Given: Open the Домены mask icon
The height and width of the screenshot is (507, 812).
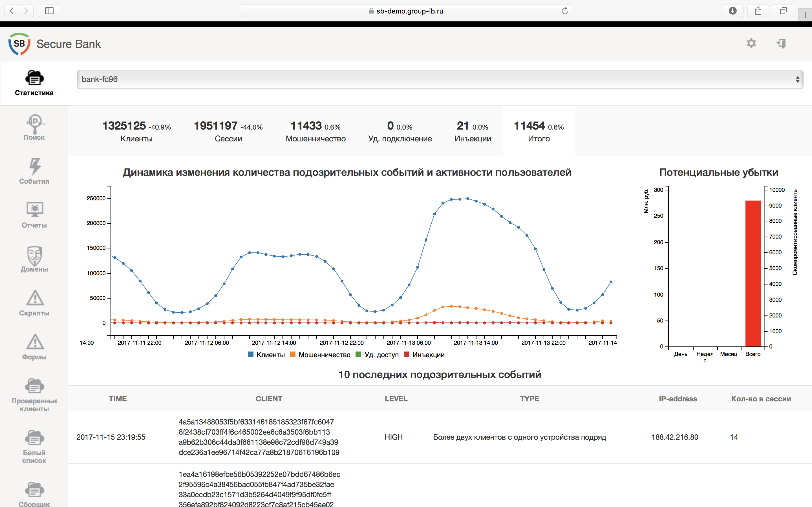Looking at the screenshot, I should tap(34, 255).
